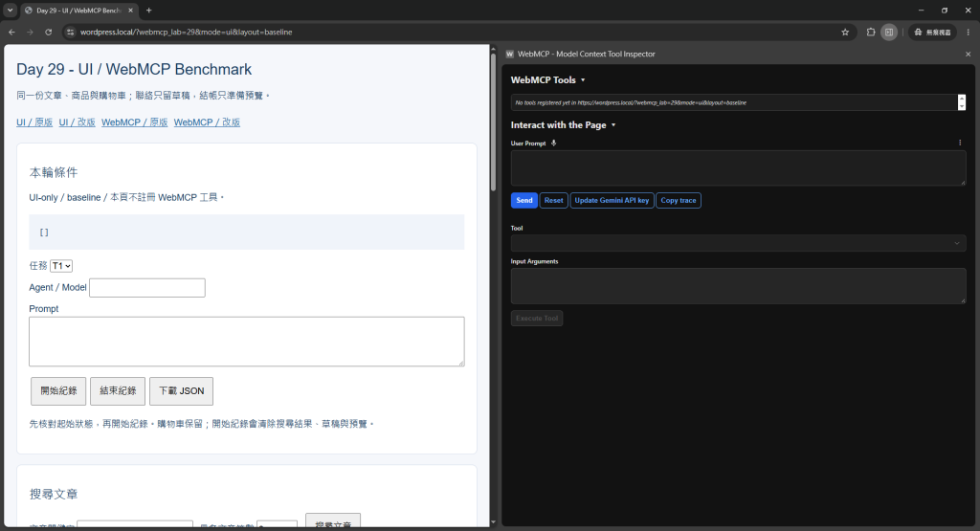Click the WebMCP panel title icon
Viewport: 980px width, 531px height.
coord(509,55)
